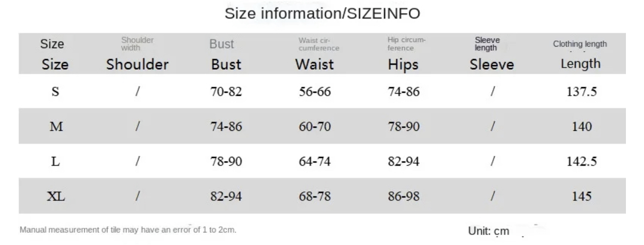Click the Unit: cm label

coord(489,231)
